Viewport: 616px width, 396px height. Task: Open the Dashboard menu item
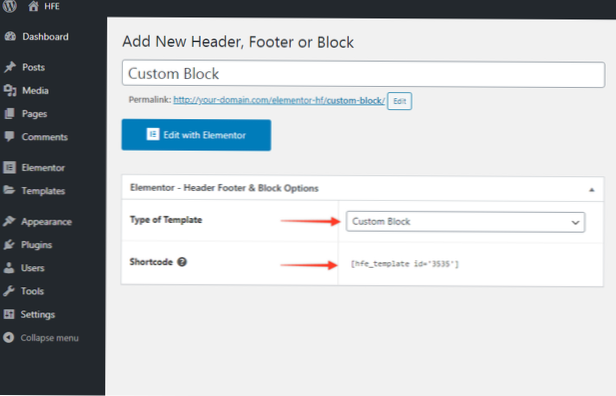pyautogui.click(x=45, y=37)
